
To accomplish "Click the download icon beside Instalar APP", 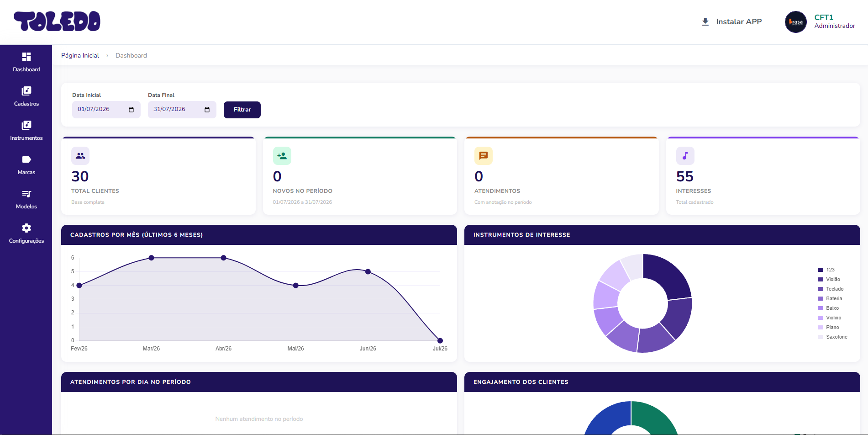I will point(705,21).
